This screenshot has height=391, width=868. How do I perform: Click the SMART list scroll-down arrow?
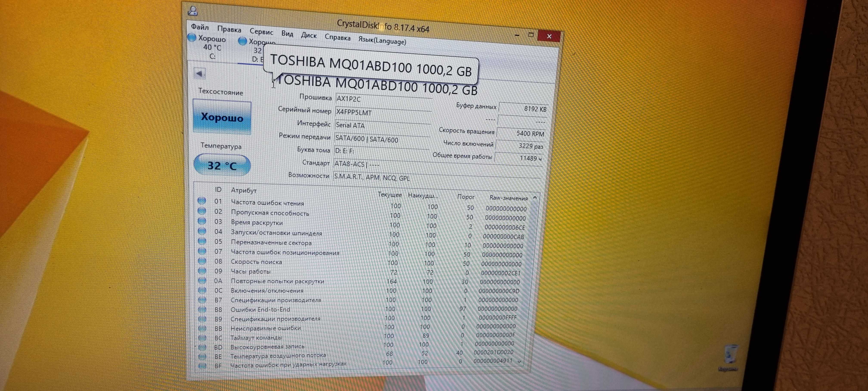519,362
